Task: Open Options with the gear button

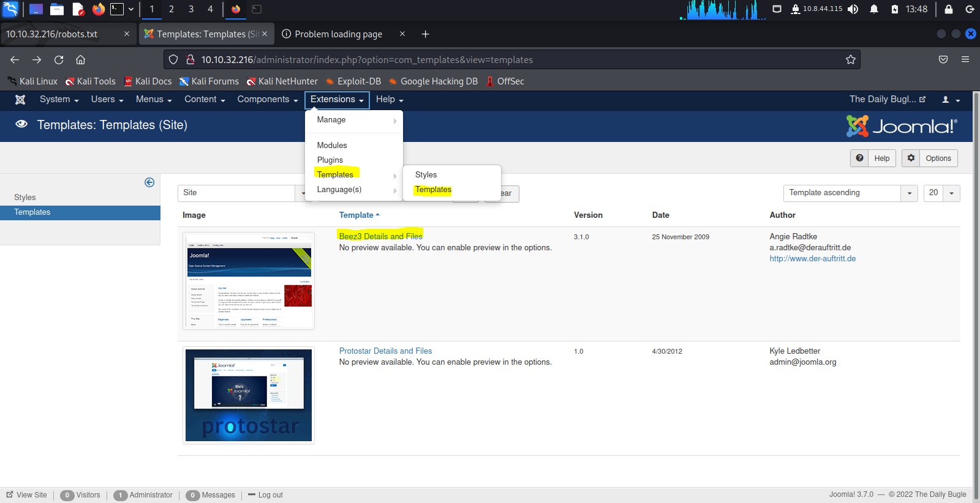Action: [x=929, y=158]
